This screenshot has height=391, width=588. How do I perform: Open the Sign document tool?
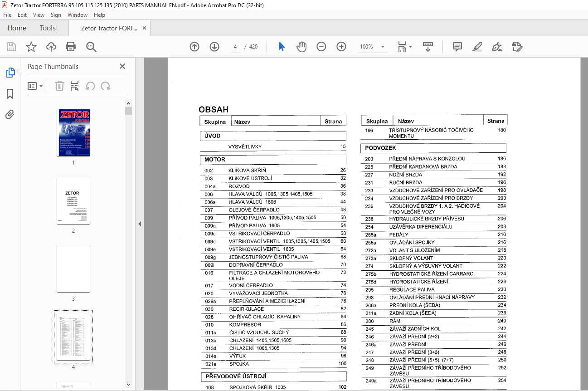[497, 47]
